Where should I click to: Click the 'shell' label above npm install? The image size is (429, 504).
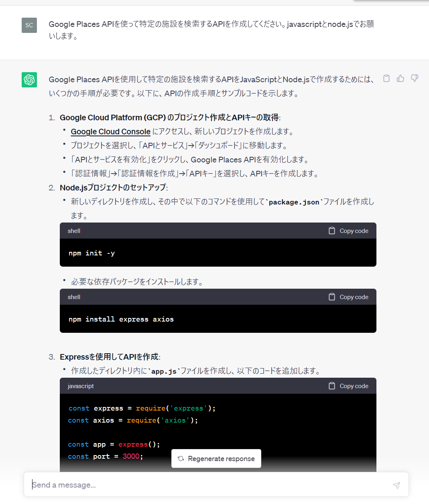74,297
